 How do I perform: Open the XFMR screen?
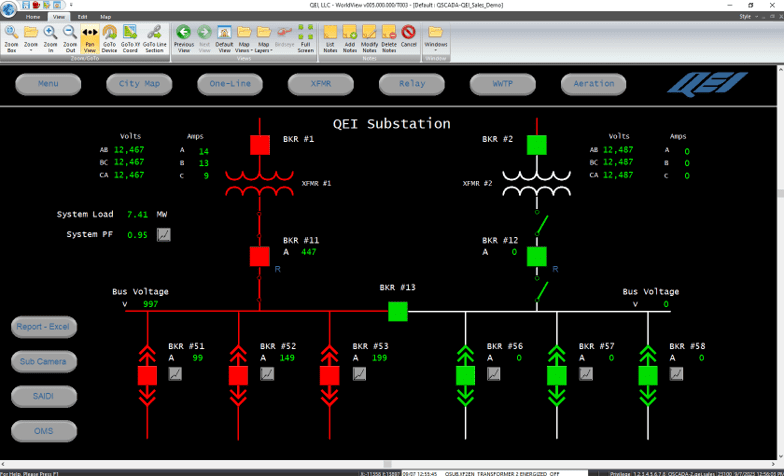(320, 84)
